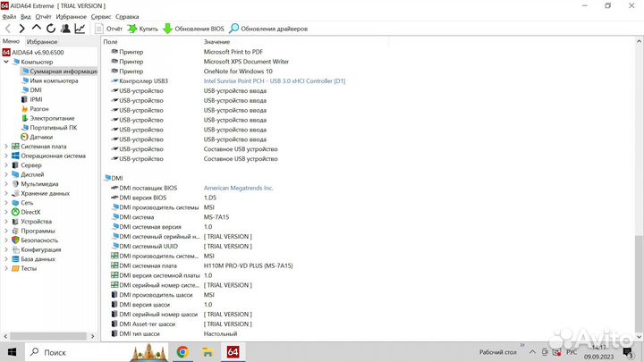Open the Отчёт menu in menu bar

point(43,17)
